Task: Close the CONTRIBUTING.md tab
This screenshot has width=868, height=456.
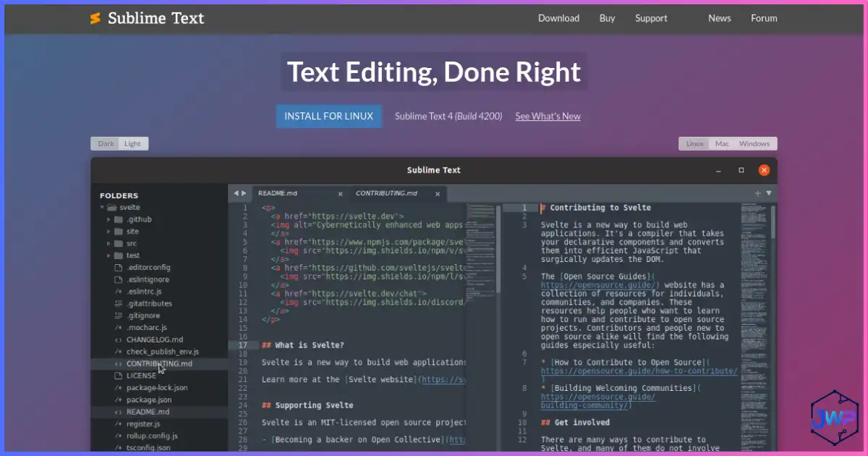Action: point(437,194)
